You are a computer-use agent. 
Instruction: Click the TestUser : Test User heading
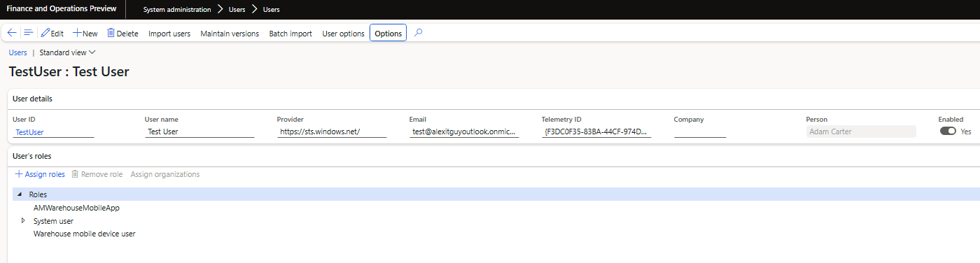click(x=69, y=71)
